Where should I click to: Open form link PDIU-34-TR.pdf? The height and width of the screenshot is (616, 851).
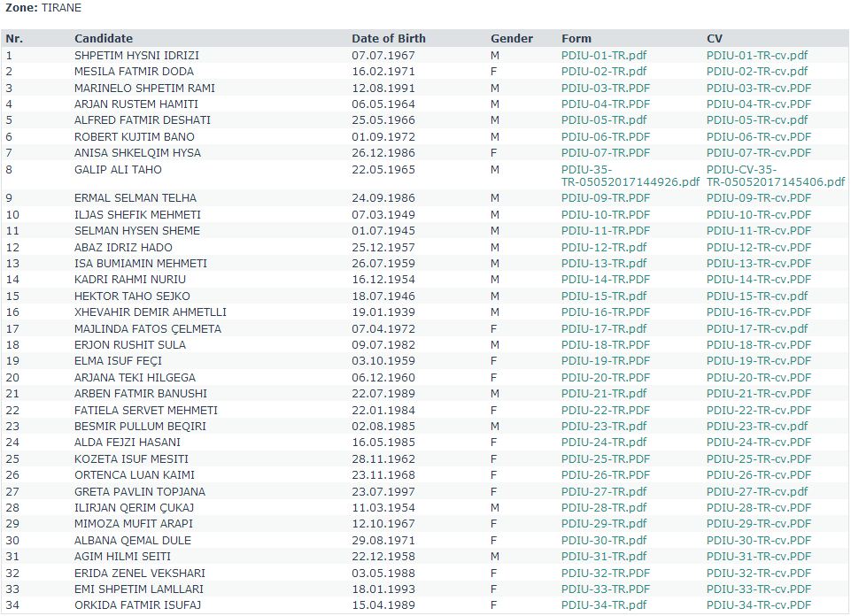(x=603, y=605)
